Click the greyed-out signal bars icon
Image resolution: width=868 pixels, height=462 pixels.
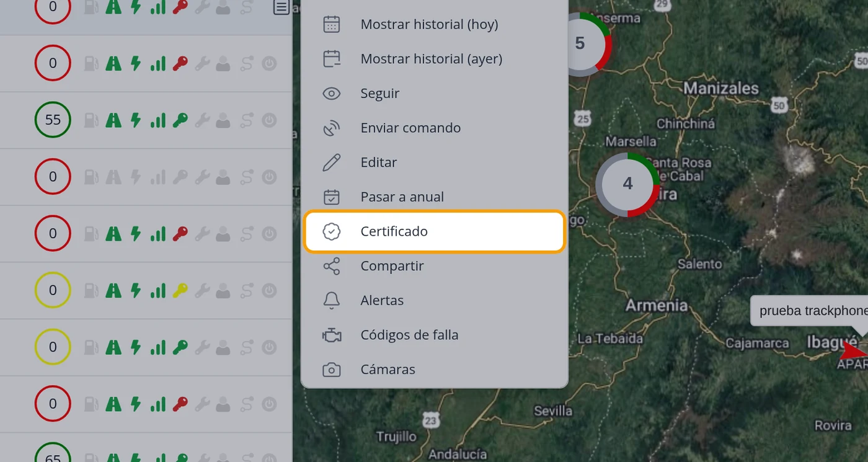[158, 177]
